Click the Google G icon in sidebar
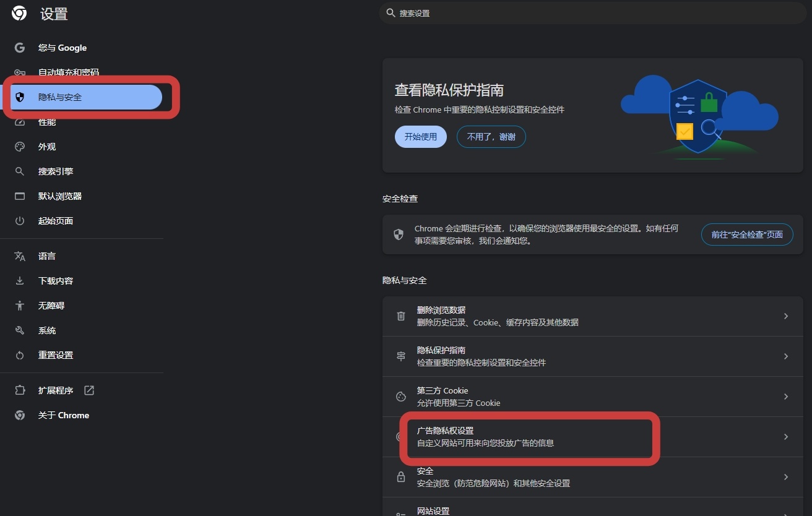The image size is (812, 516). 20,48
